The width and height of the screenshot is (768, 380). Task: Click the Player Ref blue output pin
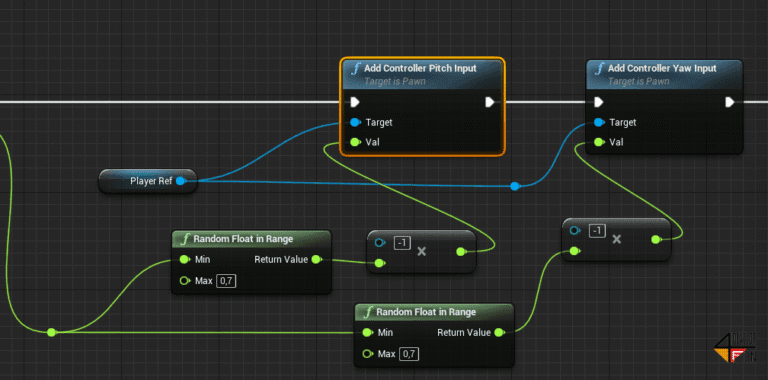tap(181, 181)
